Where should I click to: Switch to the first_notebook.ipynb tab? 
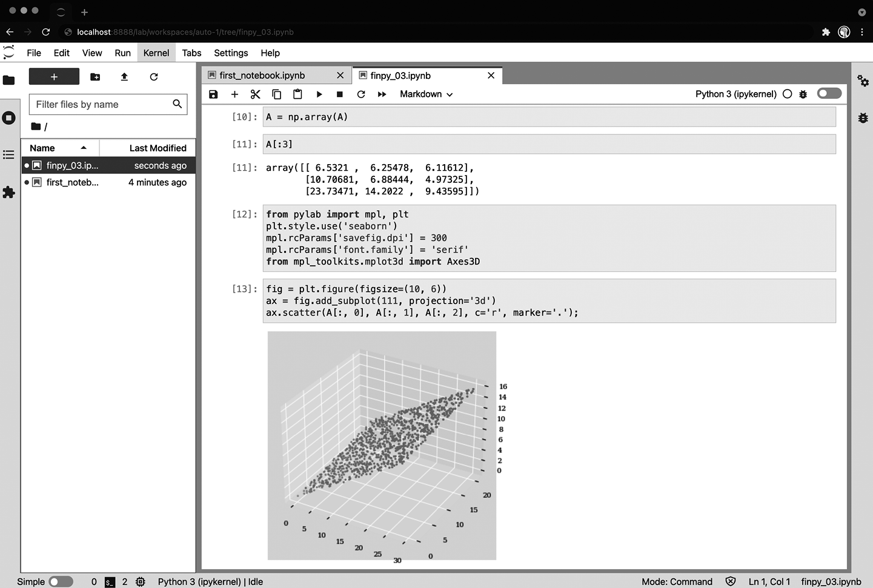point(262,76)
